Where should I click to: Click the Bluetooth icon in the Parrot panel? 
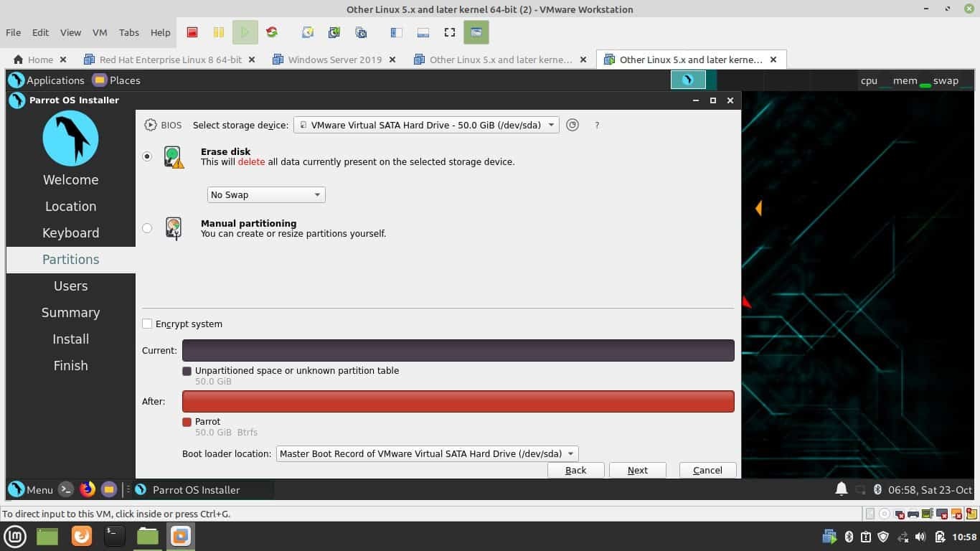click(x=877, y=490)
